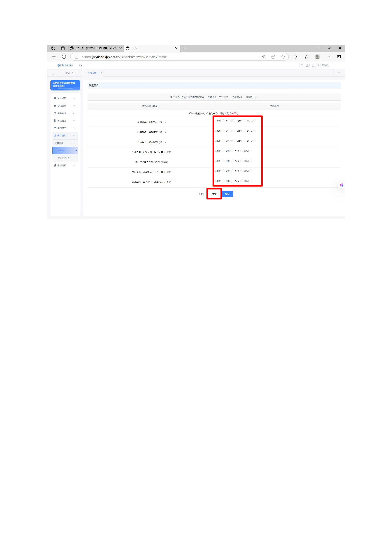Open the browser extensions puzzle icon
This screenshot has height=554, width=392.
click(x=295, y=57)
